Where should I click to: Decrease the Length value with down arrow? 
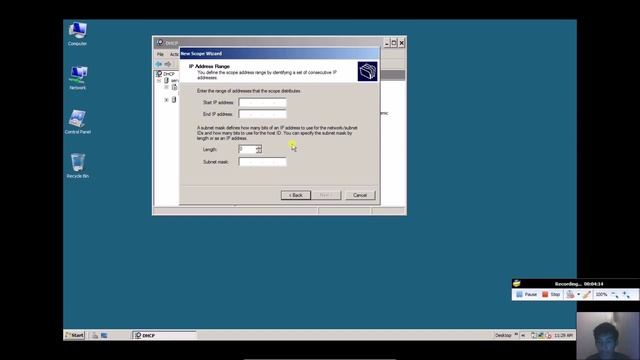click(x=259, y=151)
